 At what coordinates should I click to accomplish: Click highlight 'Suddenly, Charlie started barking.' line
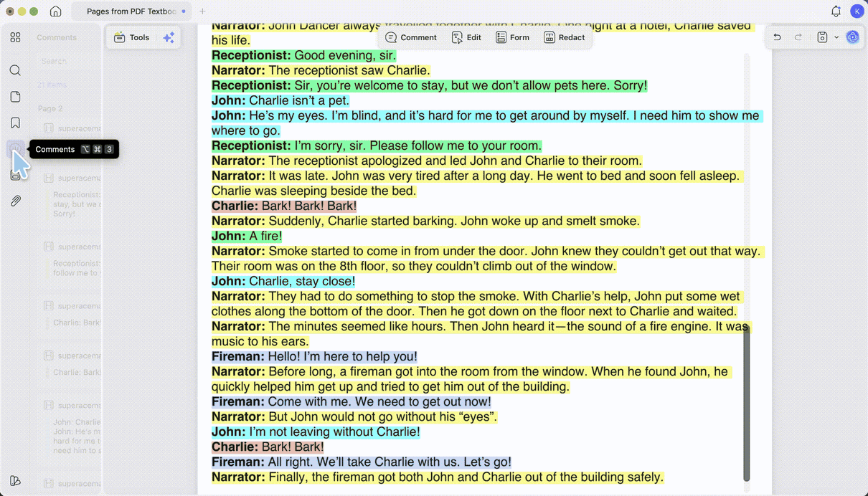(425, 221)
